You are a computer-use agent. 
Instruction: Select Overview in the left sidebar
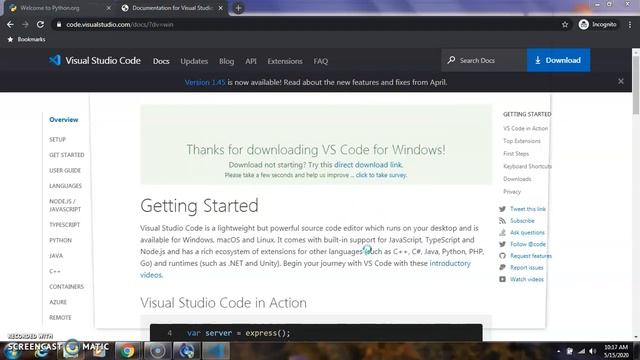[x=64, y=120]
